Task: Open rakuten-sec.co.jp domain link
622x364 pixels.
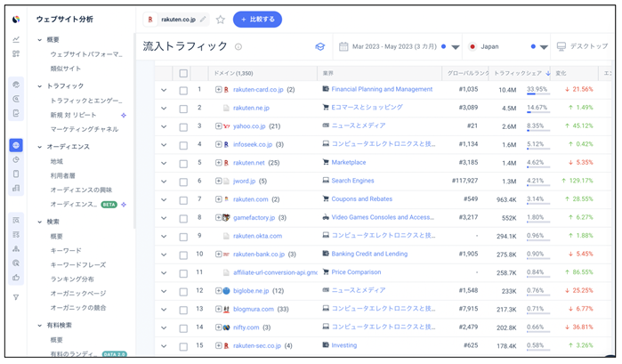Action: pos(257,345)
